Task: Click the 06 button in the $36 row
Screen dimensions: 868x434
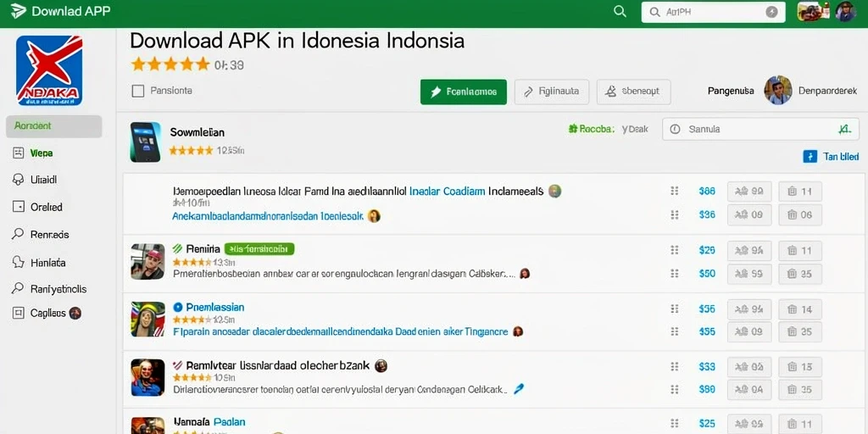Action: (800, 214)
